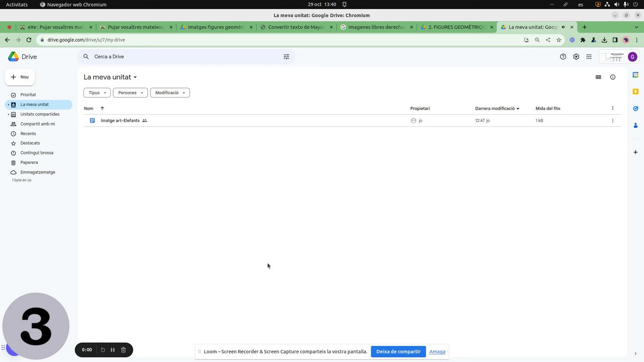Open Contacts side panel

[x=635, y=125]
